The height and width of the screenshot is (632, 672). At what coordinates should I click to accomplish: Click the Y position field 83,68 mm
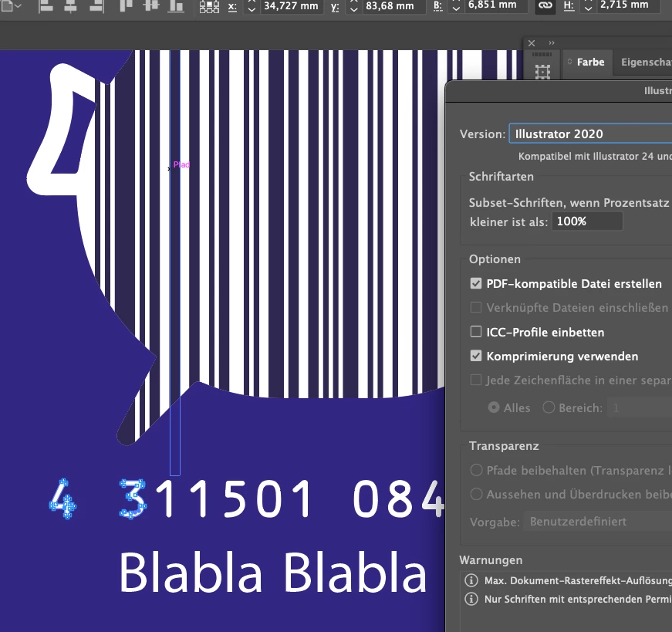point(393,6)
